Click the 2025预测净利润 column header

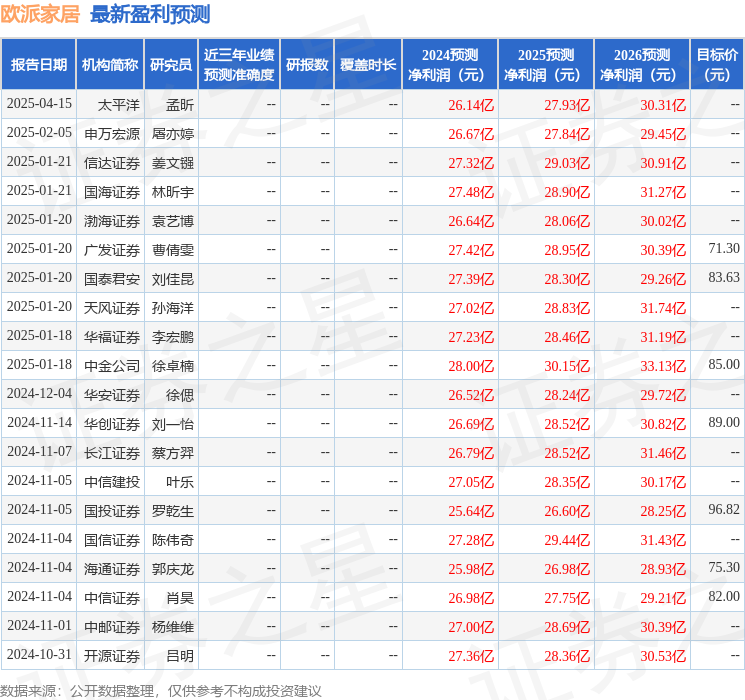[x=546, y=65]
